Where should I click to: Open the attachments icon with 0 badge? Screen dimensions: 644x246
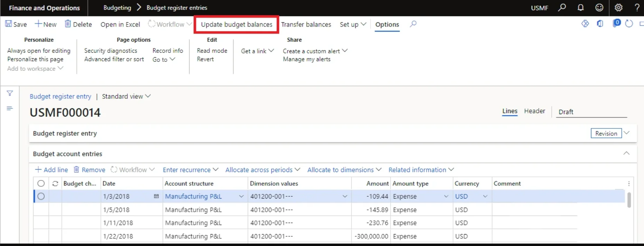[x=616, y=23]
